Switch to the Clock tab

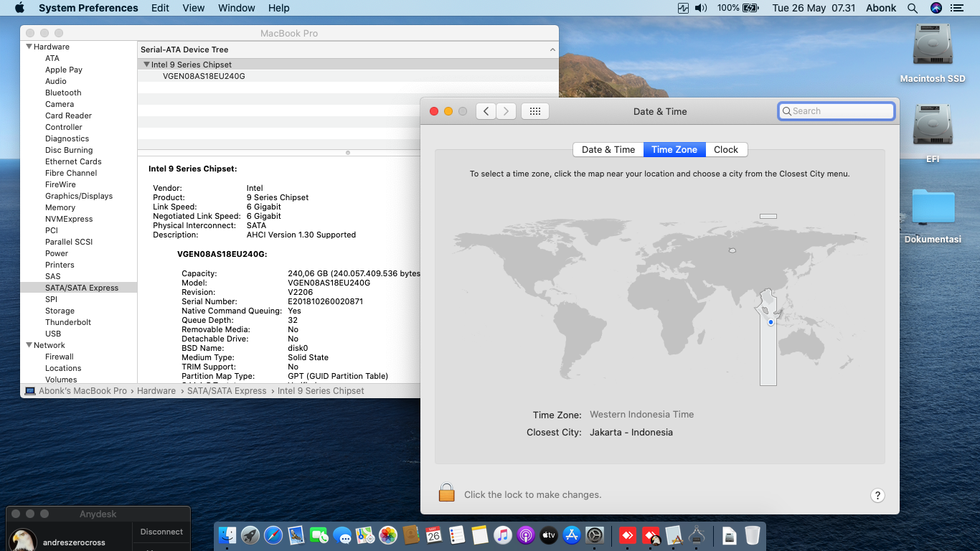726,149
